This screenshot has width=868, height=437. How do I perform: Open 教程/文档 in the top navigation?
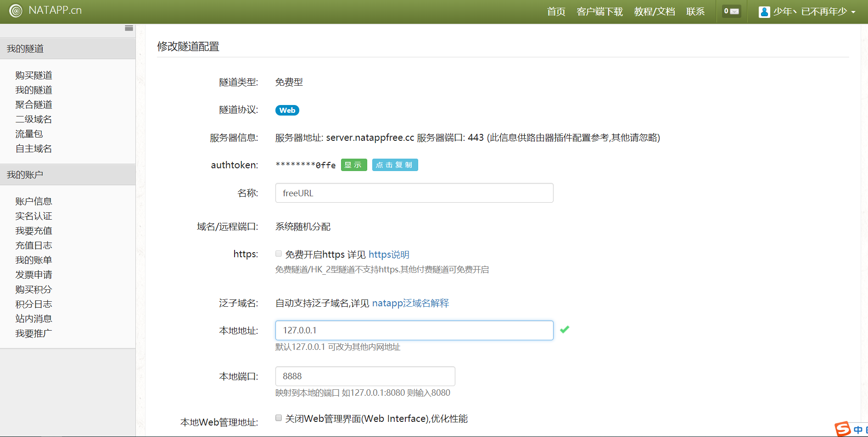pyautogui.click(x=655, y=11)
